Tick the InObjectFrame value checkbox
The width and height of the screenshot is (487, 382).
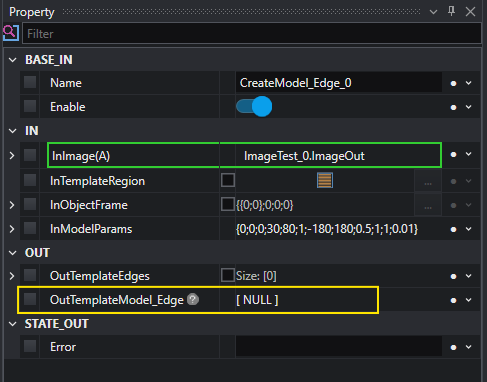[228, 204]
